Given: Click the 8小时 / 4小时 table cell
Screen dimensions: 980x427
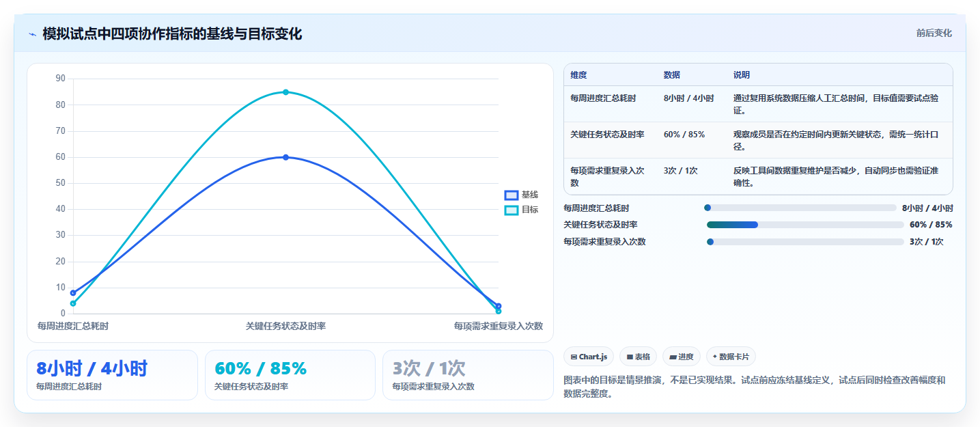Looking at the screenshot, I should pyautogui.click(x=689, y=98).
